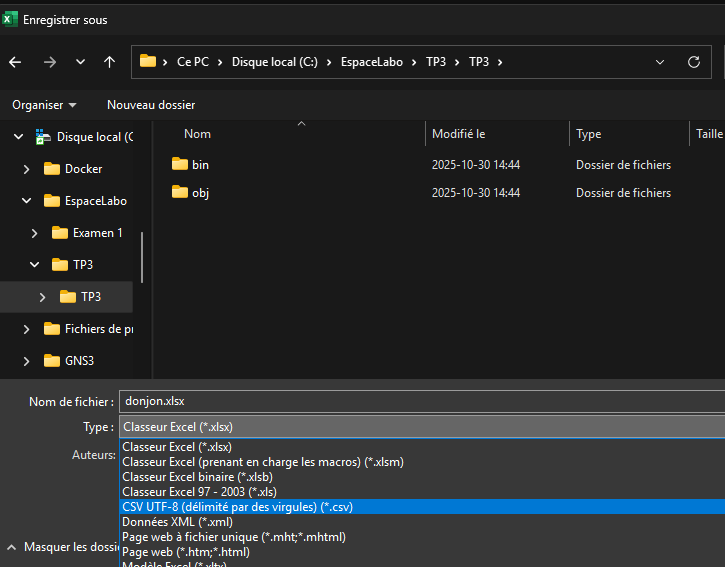725x567 pixels.
Task: Open the recent locations chevron
Action: pyautogui.click(x=80, y=62)
